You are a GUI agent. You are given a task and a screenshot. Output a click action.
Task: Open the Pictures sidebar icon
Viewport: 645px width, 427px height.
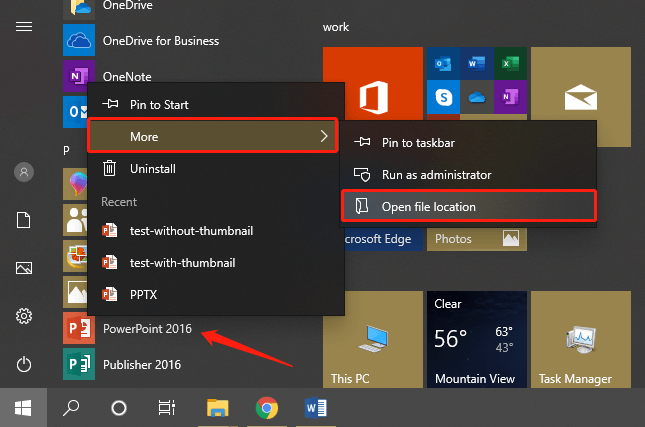(24, 268)
